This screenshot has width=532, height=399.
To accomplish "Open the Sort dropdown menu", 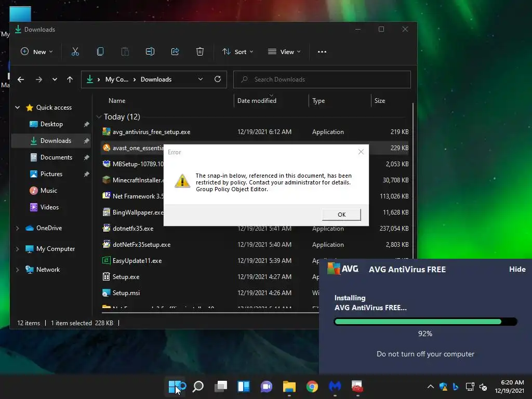I will tap(237, 52).
